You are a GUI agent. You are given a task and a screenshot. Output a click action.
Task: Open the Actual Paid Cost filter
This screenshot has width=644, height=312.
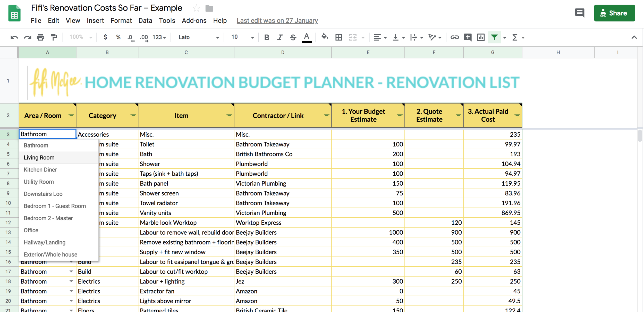tap(517, 116)
